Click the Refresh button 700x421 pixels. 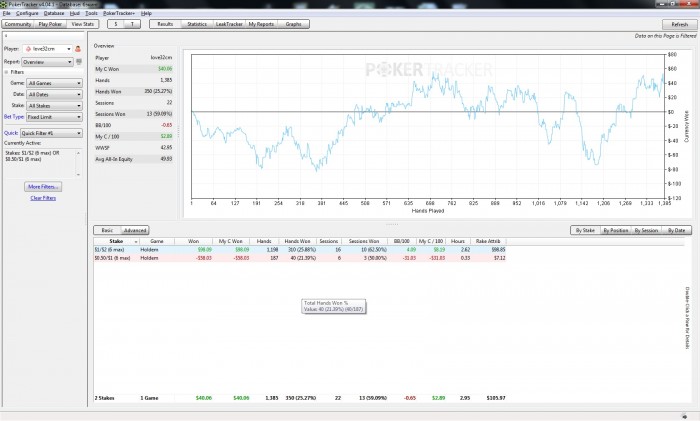(x=679, y=25)
